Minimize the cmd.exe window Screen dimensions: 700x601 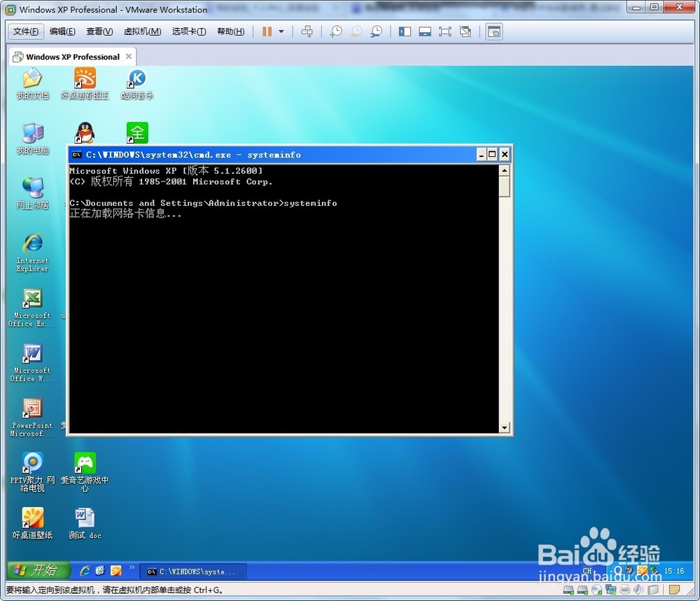click(482, 155)
